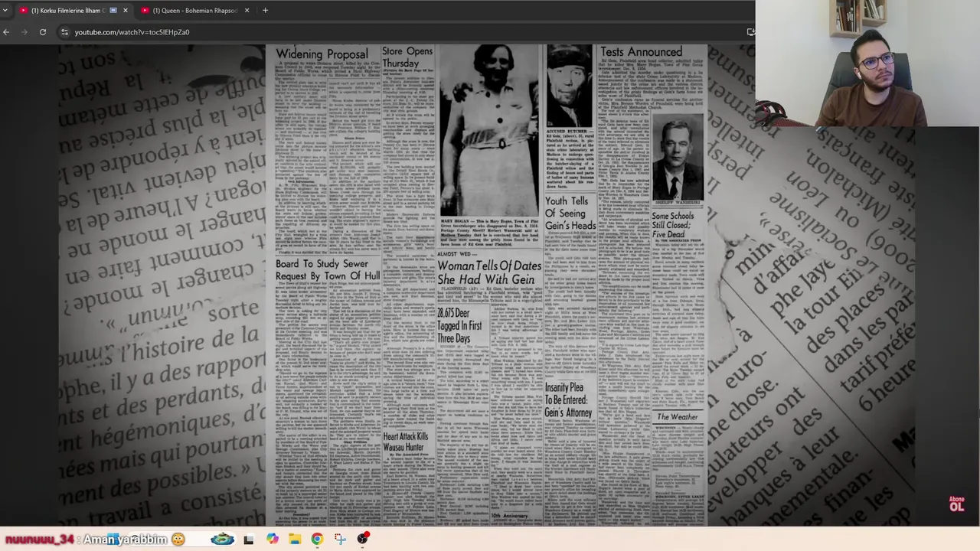Image resolution: width=980 pixels, height=551 pixels.
Task: Click the webcam overlay of the streamer
Action: click(867, 64)
